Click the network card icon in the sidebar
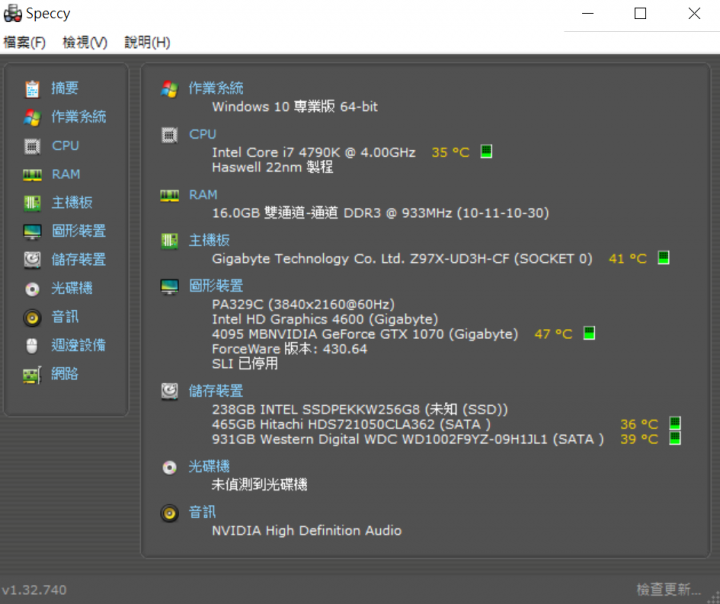This screenshot has width=720, height=604. pos(32,375)
